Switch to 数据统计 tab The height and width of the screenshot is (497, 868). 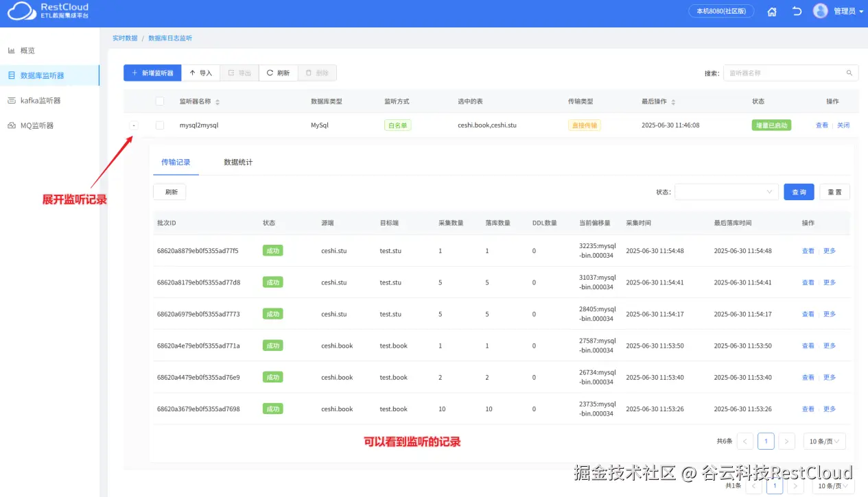pos(238,162)
